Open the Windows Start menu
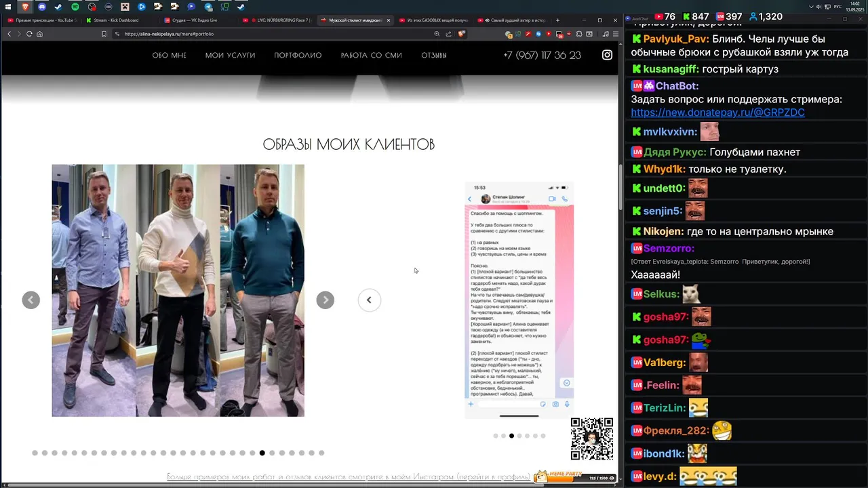The height and width of the screenshot is (488, 868). coord(9,7)
